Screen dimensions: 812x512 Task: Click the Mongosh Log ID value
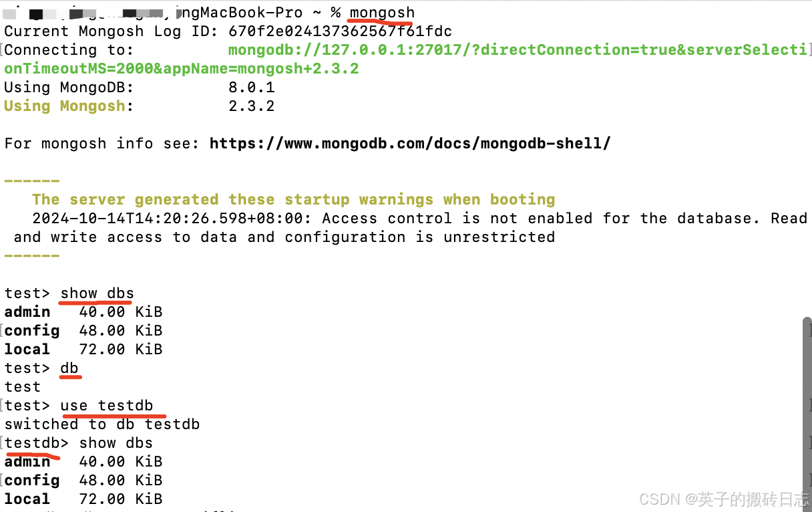click(x=340, y=31)
